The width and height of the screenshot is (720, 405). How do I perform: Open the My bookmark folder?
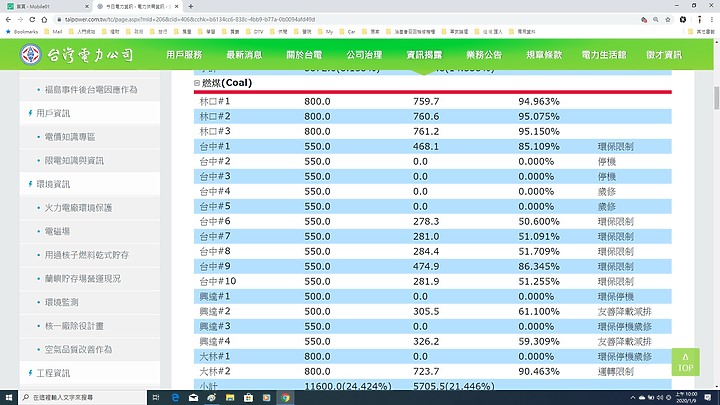click(x=326, y=32)
